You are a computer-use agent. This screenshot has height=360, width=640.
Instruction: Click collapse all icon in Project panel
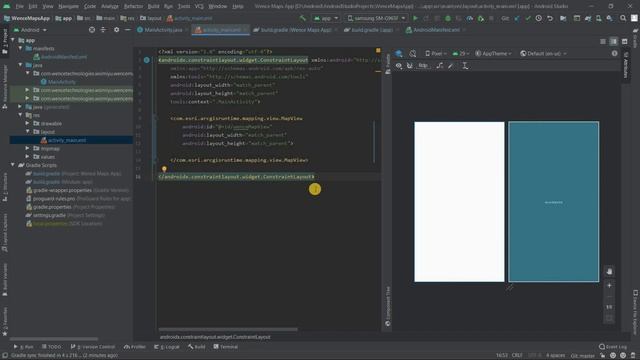point(103,30)
